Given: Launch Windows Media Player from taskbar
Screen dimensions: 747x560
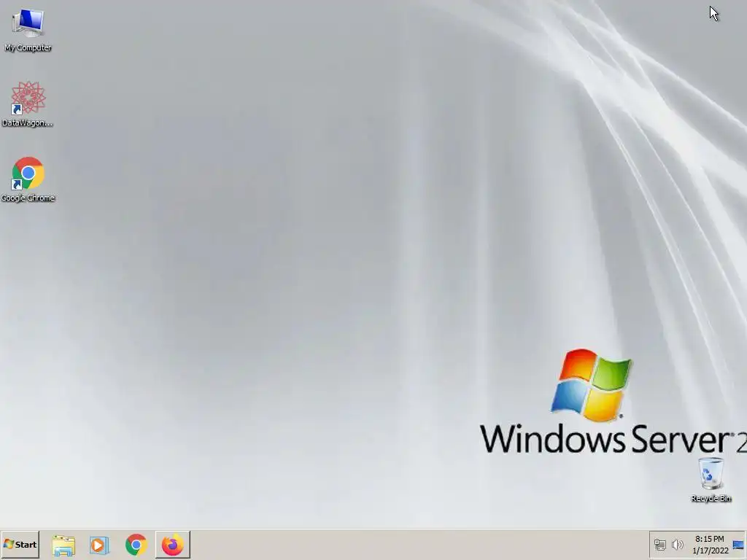Looking at the screenshot, I should pos(99,545).
